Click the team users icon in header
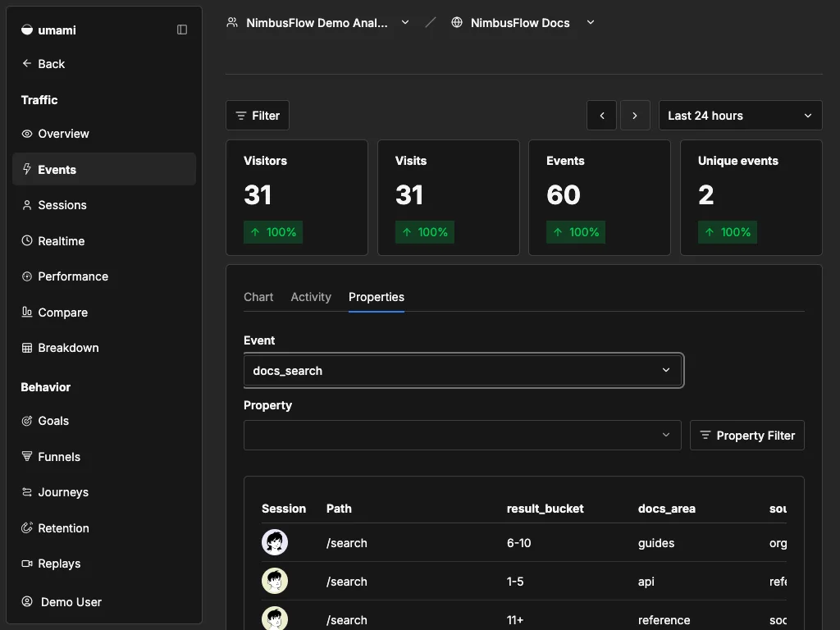Screen dimensions: 840x630 click(x=232, y=22)
